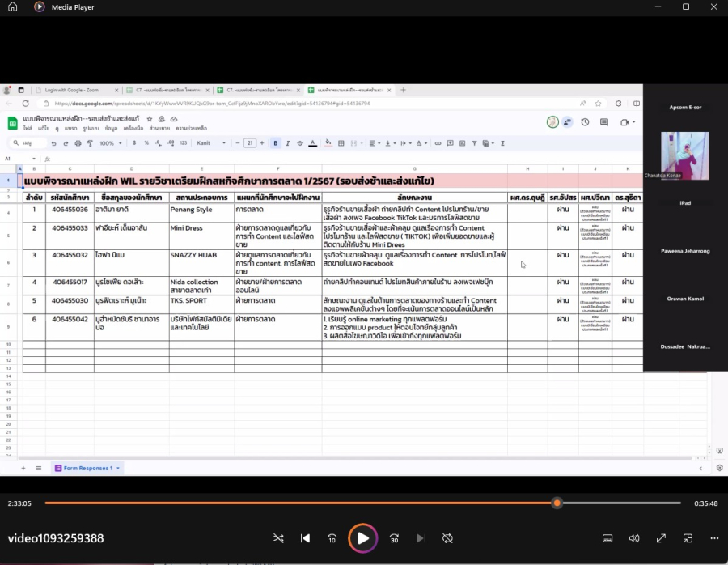Toggle bold formatting
Screen dimensions: 728x565
[x=275, y=143]
